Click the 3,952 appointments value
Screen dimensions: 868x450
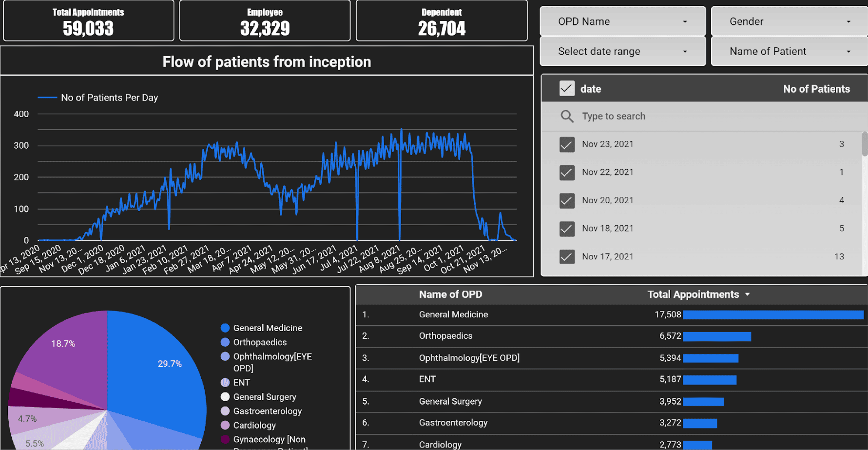click(670, 401)
